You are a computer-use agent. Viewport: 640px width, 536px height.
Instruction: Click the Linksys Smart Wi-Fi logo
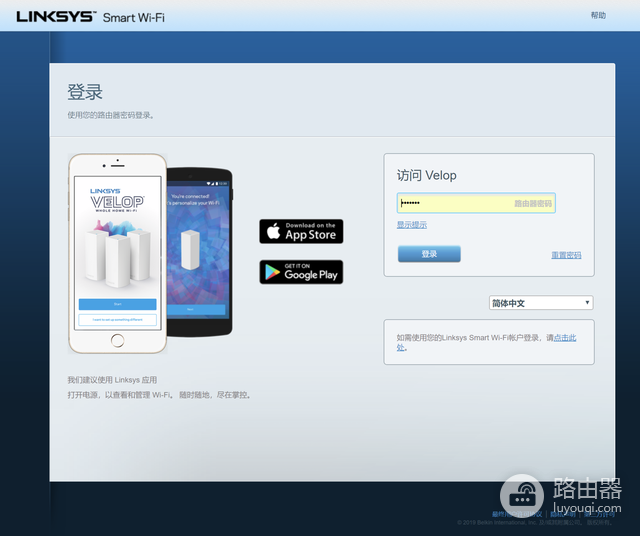91,17
